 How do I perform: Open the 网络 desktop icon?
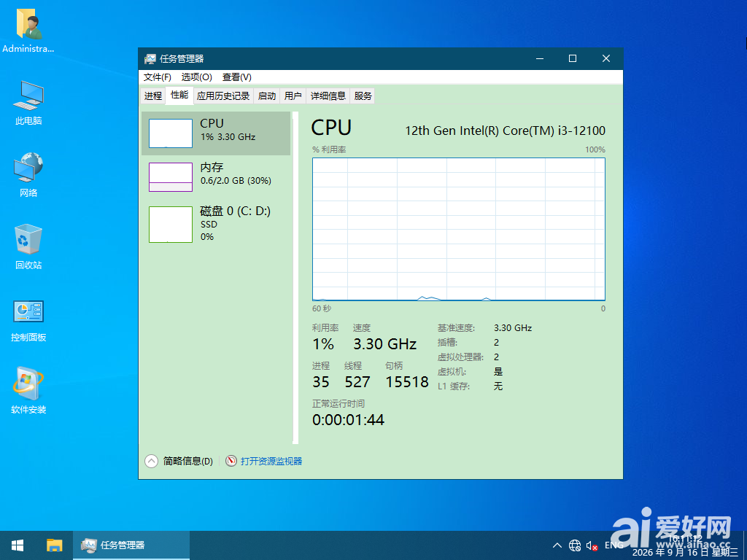pyautogui.click(x=28, y=174)
